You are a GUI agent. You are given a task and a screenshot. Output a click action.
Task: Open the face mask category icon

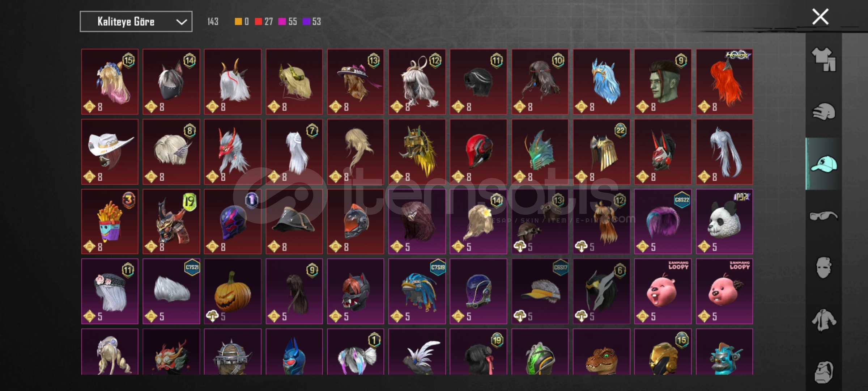[824, 268]
